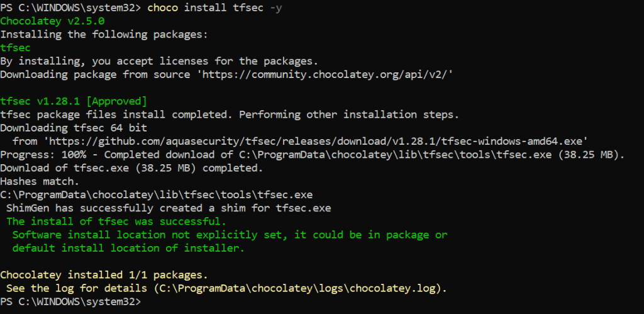Viewport: 644px width, 314px height.
Task: Select the standalone tfsec.exe path line
Action: point(157,194)
